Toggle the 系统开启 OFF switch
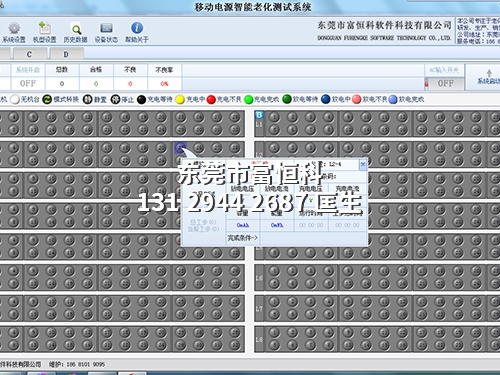 28,83
